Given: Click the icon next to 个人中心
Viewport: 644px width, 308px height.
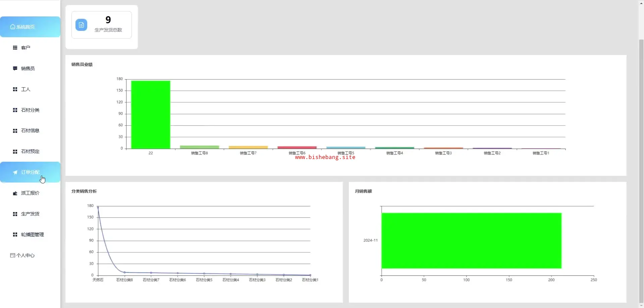Looking at the screenshot, I should [13, 255].
